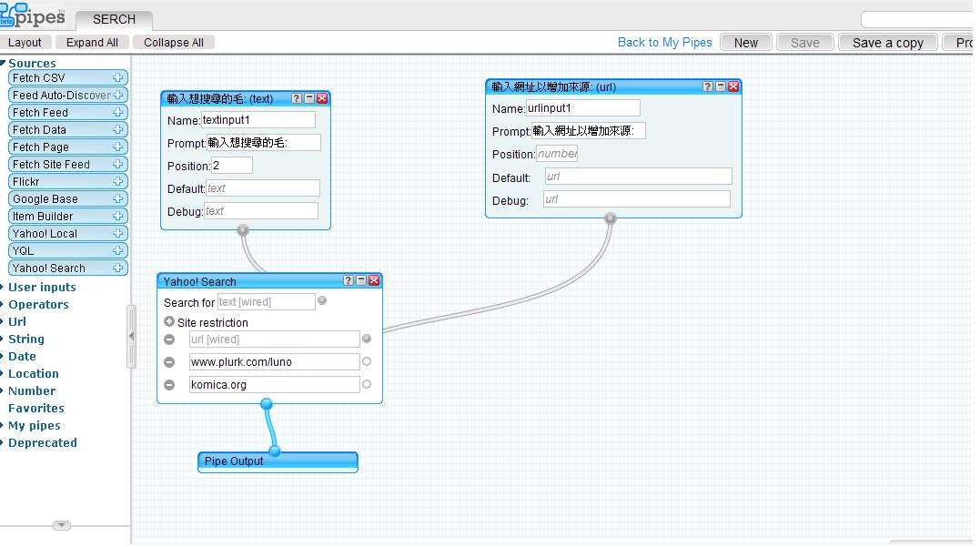The width and height of the screenshot is (980, 547).
Task: Click the url input Default field
Action: tap(638, 177)
